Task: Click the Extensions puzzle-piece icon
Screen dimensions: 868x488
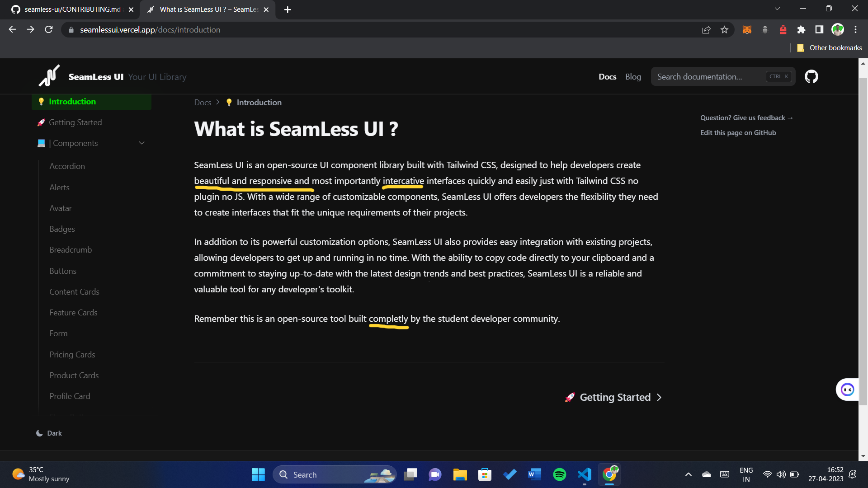Action: (801, 29)
